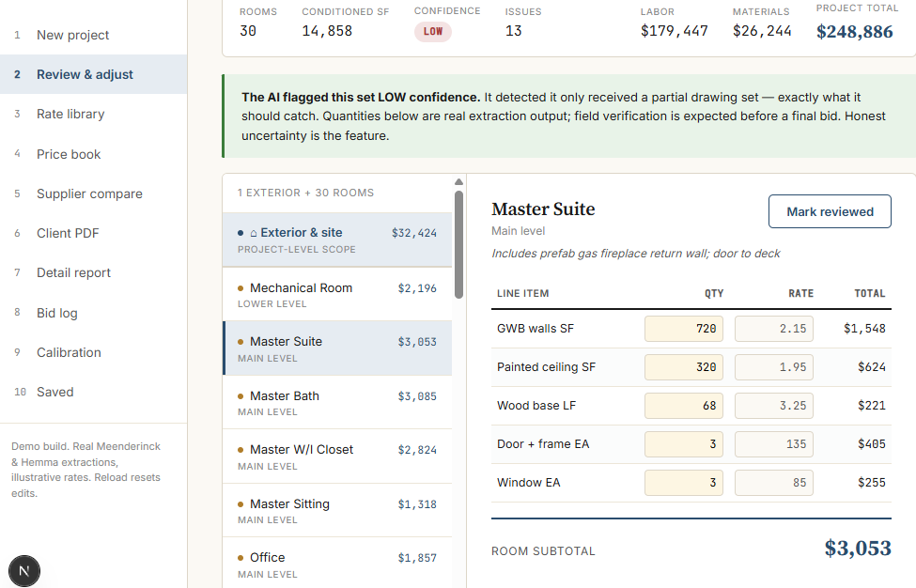Click the room list scrollbar thumb
Screen dimensions: 916x588
click(458, 244)
